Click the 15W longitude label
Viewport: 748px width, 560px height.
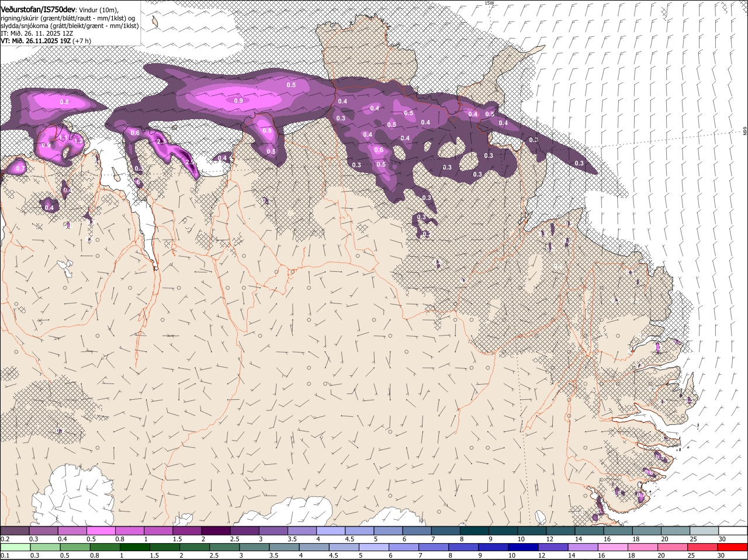(x=490, y=3)
